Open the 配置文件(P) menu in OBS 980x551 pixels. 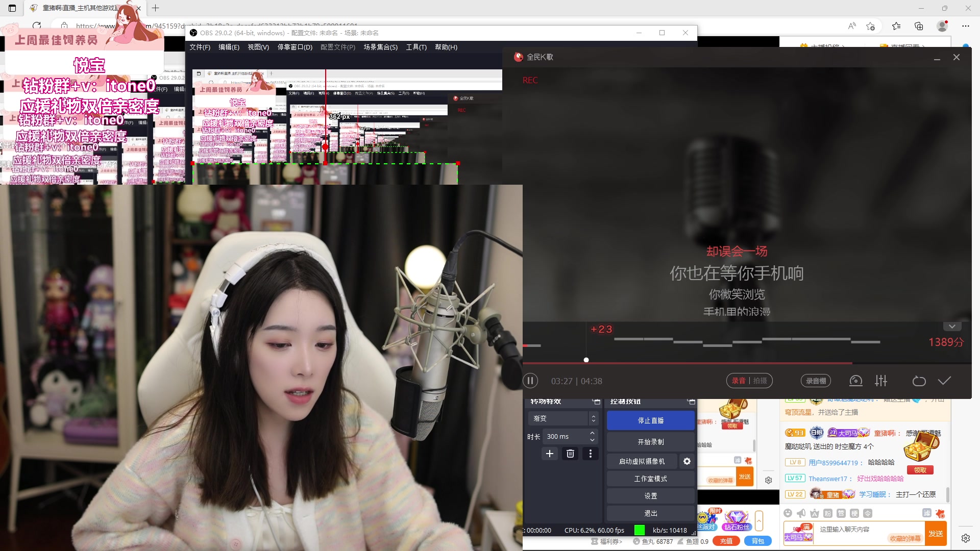tap(337, 47)
